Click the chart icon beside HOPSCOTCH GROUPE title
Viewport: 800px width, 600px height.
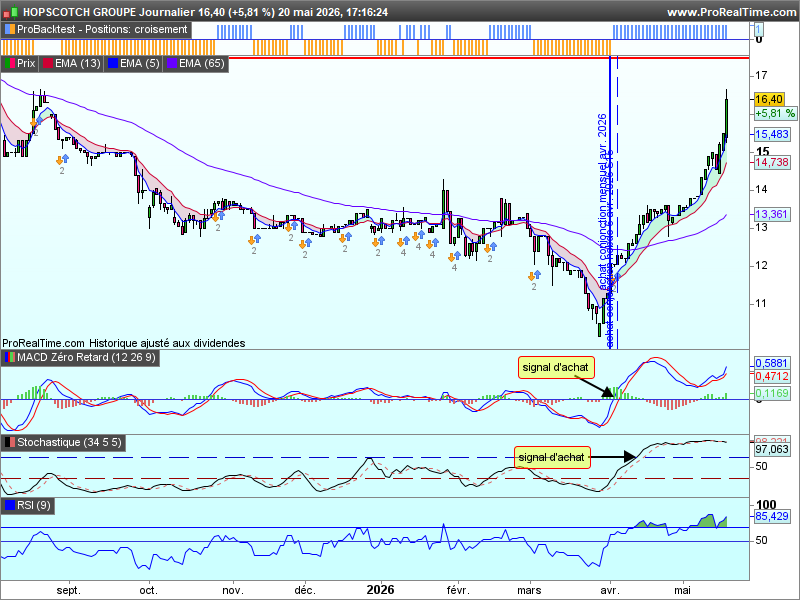[12, 12]
